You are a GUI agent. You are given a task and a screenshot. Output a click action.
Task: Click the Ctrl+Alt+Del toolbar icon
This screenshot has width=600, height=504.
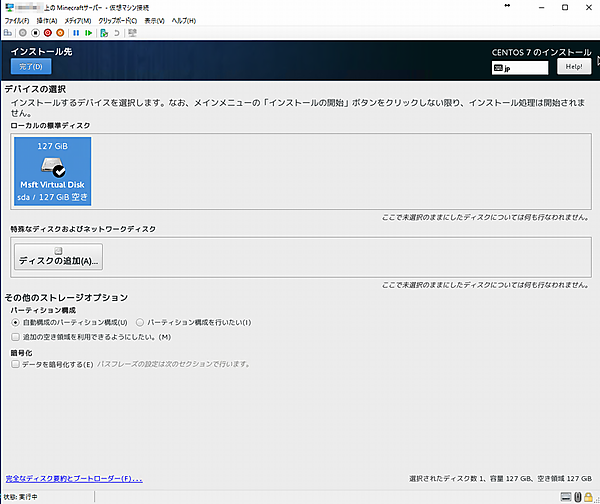click(8, 32)
